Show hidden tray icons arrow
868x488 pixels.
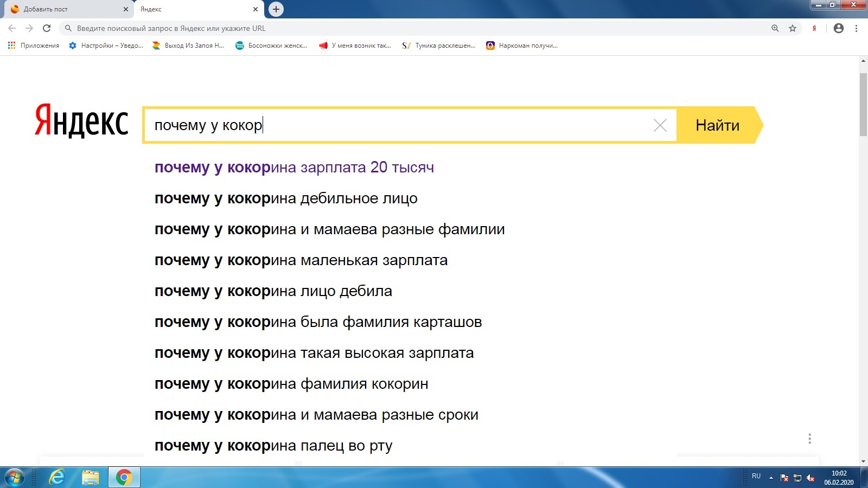point(771,478)
